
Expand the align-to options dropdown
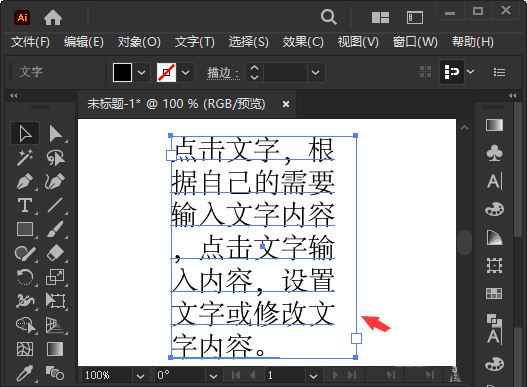click(x=471, y=72)
